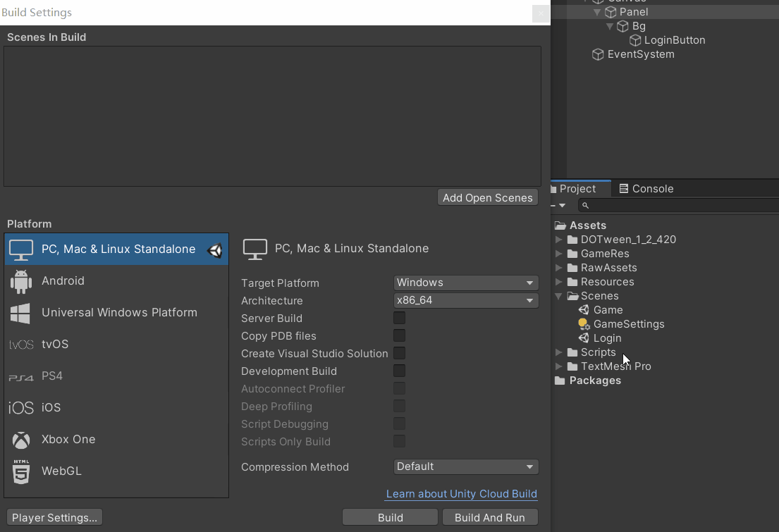Select 'EventSystem' in the Hierarchy
779x532 pixels.
click(x=641, y=55)
